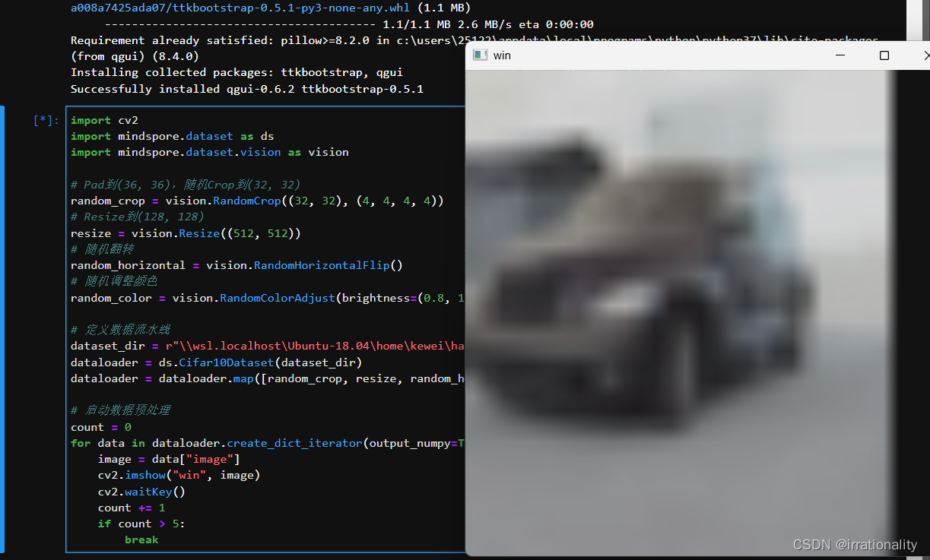This screenshot has height=560, width=930.
Task: Click the 'cv2.waitKey()' code line
Action: [x=142, y=492]
